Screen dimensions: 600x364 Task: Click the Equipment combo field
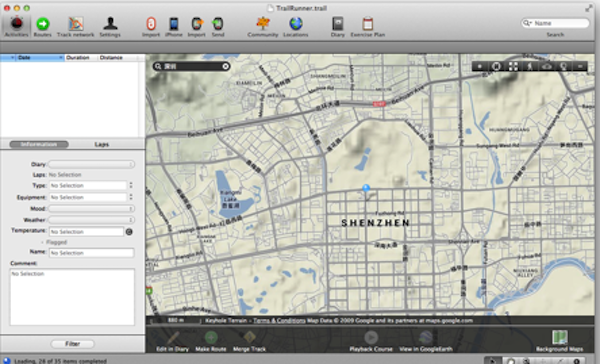coord(88,197)
